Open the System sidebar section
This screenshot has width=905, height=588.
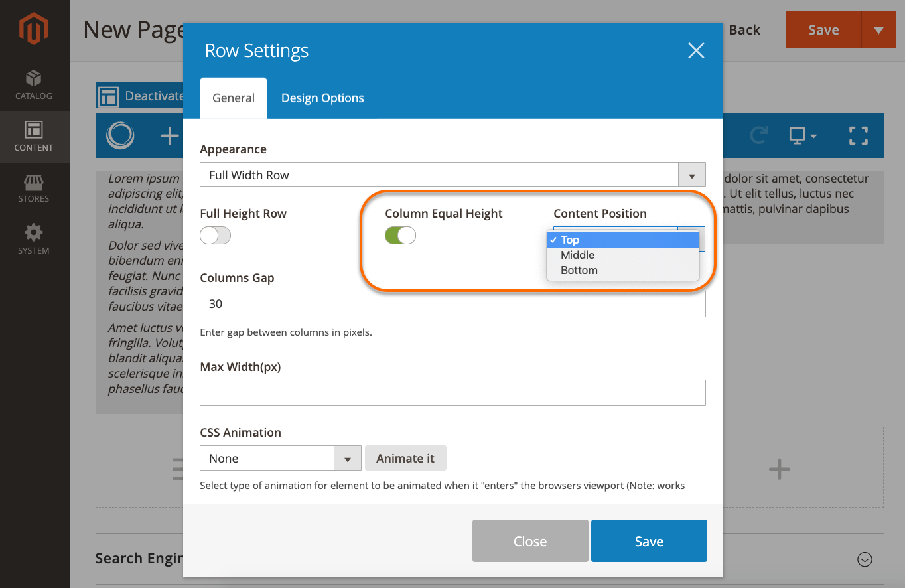coord(34,240)
